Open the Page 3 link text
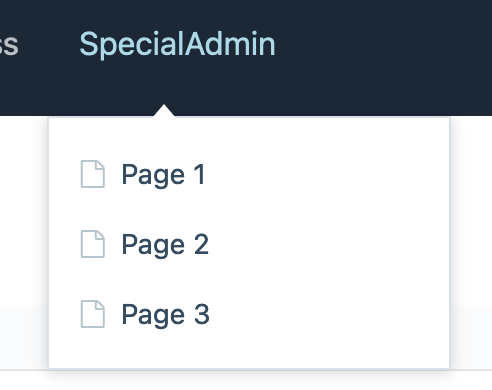Screen dimensions: 492x390 [x=166, y=315]
